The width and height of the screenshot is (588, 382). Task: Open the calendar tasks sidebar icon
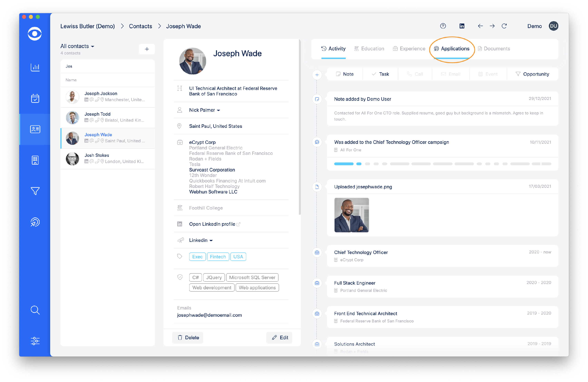pyautogui.click(x=35, y=98)
